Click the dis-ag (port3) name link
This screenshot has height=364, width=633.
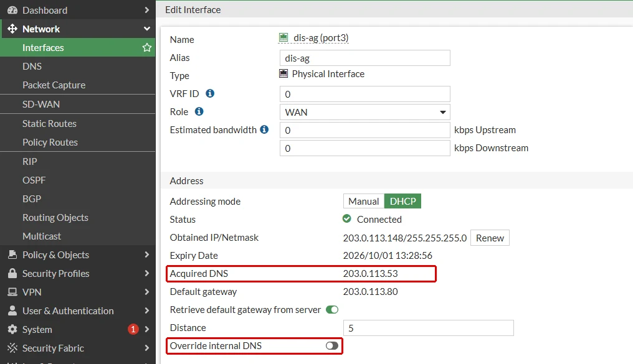pos(321,38)
